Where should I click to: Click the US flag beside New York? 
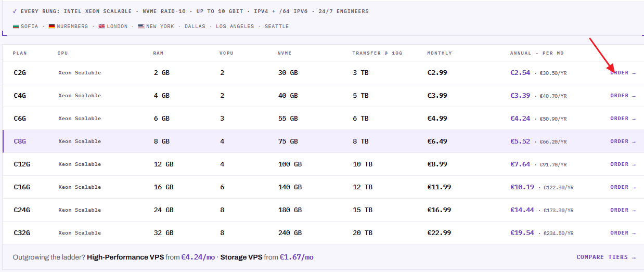pos(141,27)
